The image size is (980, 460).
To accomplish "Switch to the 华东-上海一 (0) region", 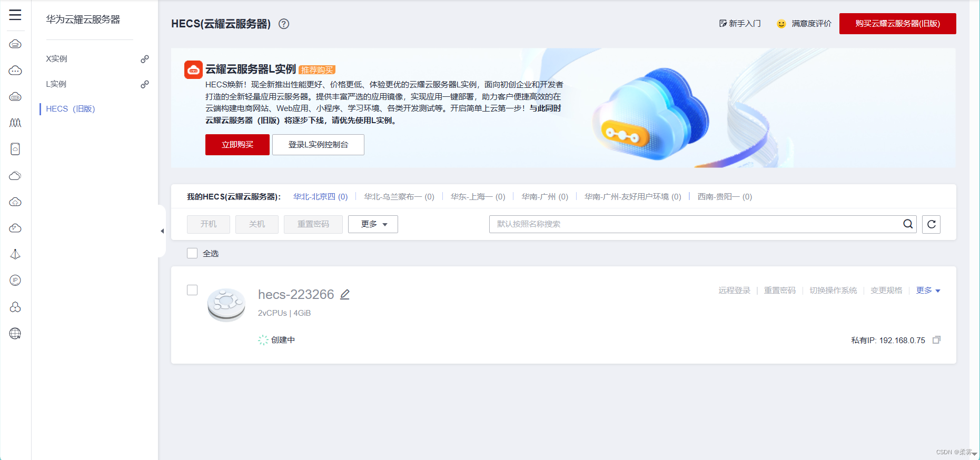I will 478,197.
